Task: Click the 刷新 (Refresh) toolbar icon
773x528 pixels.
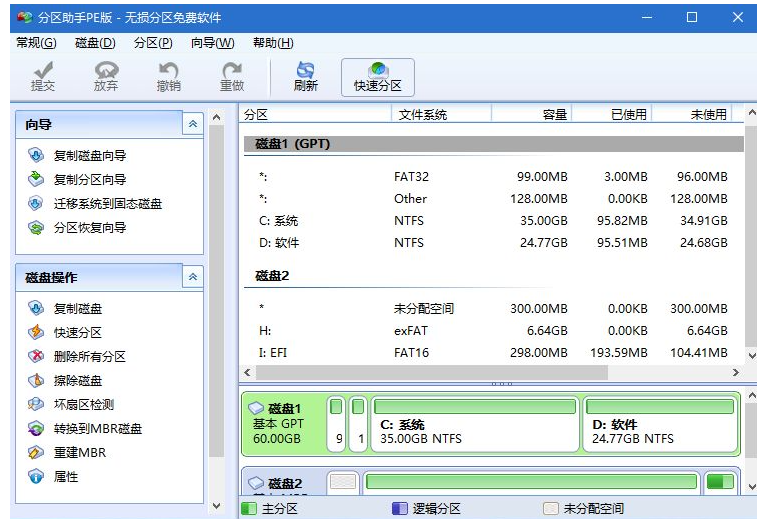Action: (x=305, y=76)
